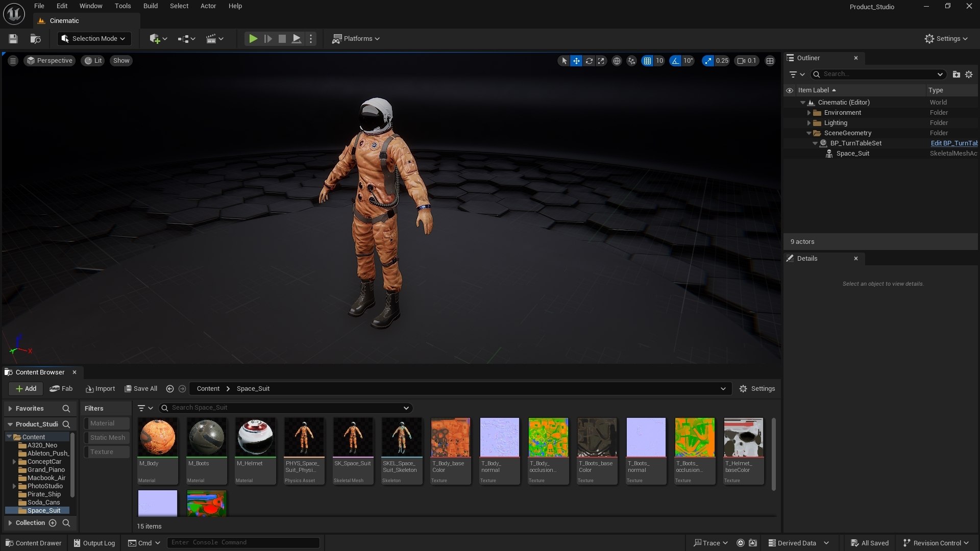Open the Cinematics clapperboard menu
The height and width of the screenshot is (551, 980).
pos(214,39)
